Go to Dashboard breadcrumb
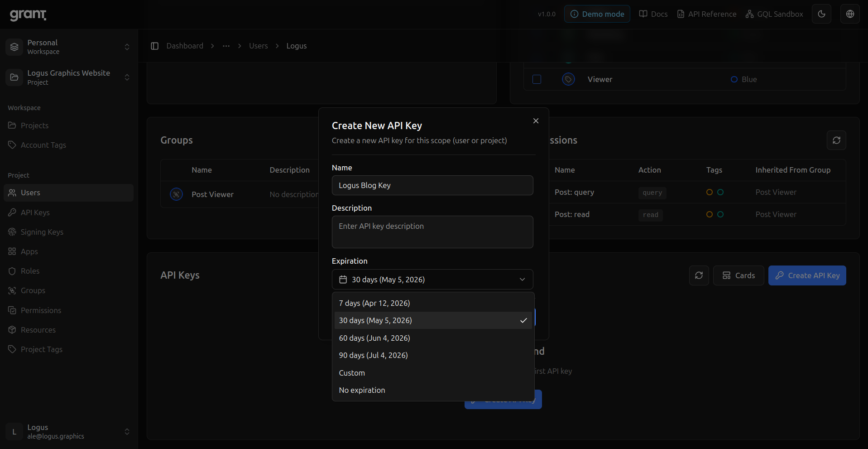This screenshot has width=868, height=449. click(x=185, y=46)
